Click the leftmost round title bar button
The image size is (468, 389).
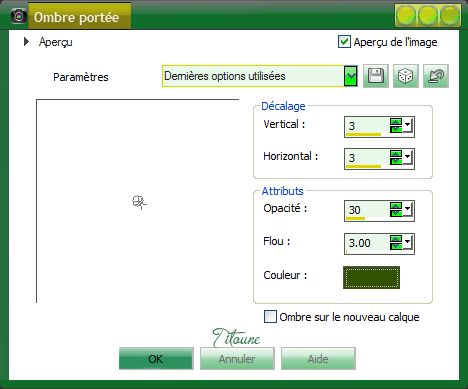406,15
